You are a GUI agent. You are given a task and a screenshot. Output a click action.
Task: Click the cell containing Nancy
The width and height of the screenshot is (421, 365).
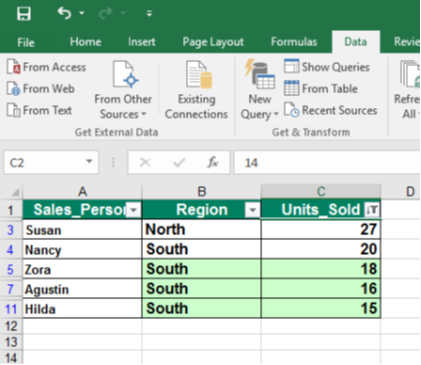tap(82, 249)
